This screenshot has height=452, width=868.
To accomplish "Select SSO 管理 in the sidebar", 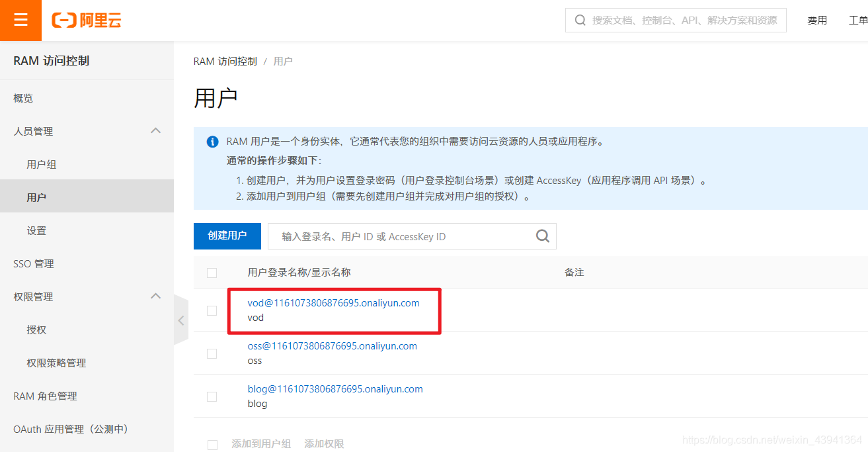I will [x=32, y=263].
